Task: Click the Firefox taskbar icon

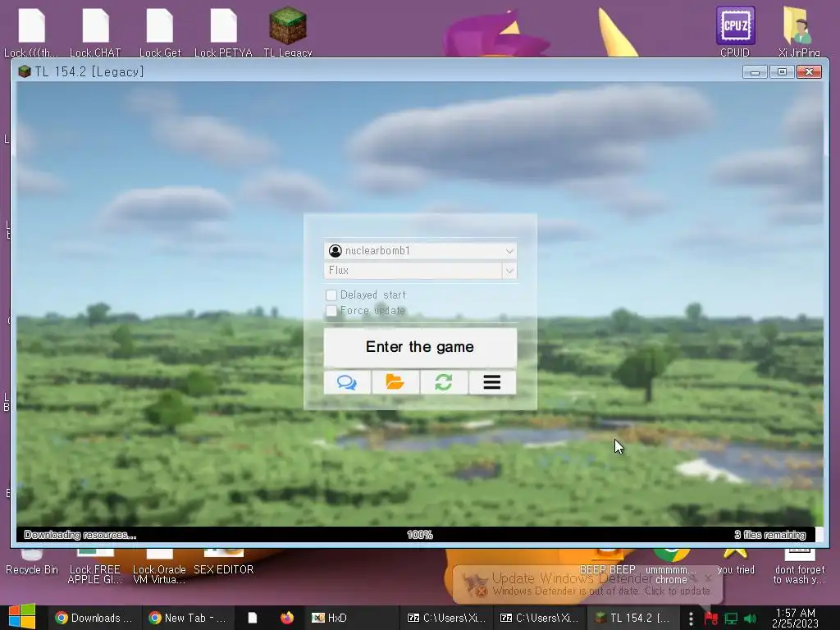Action: (x=287, y=618)
